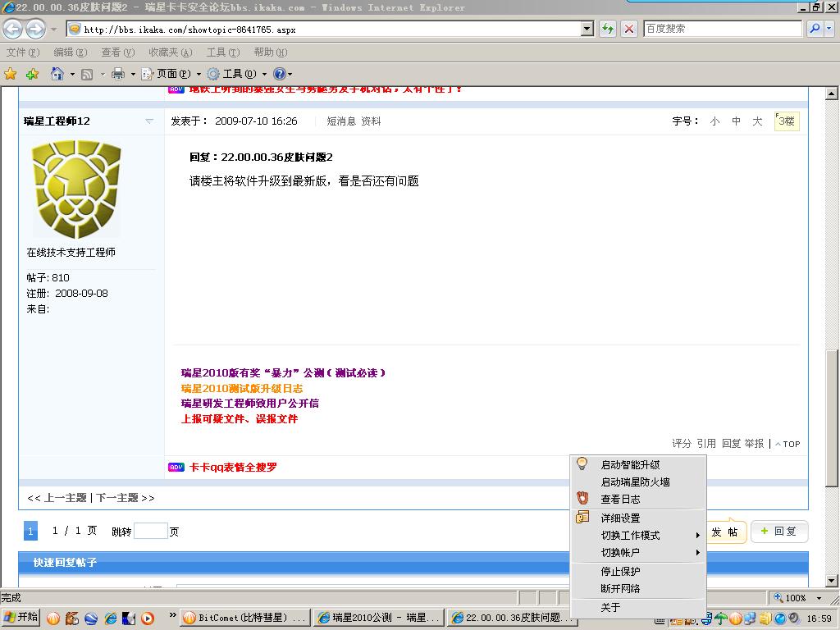Click 评分 under the post
The height and width of the screenshot is (630, 840).
[682, 444]
